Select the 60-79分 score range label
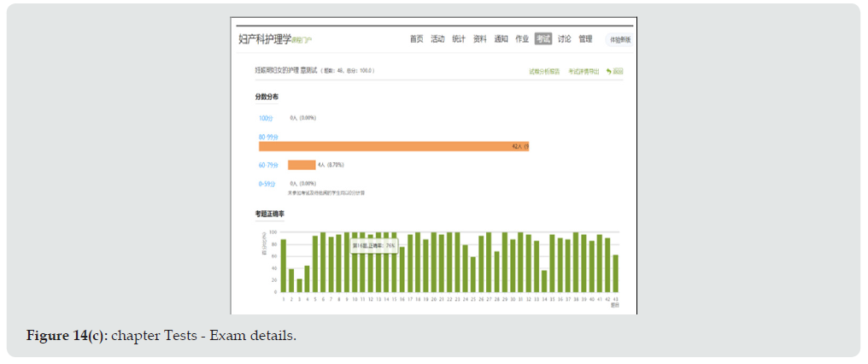 pos(268,165)
